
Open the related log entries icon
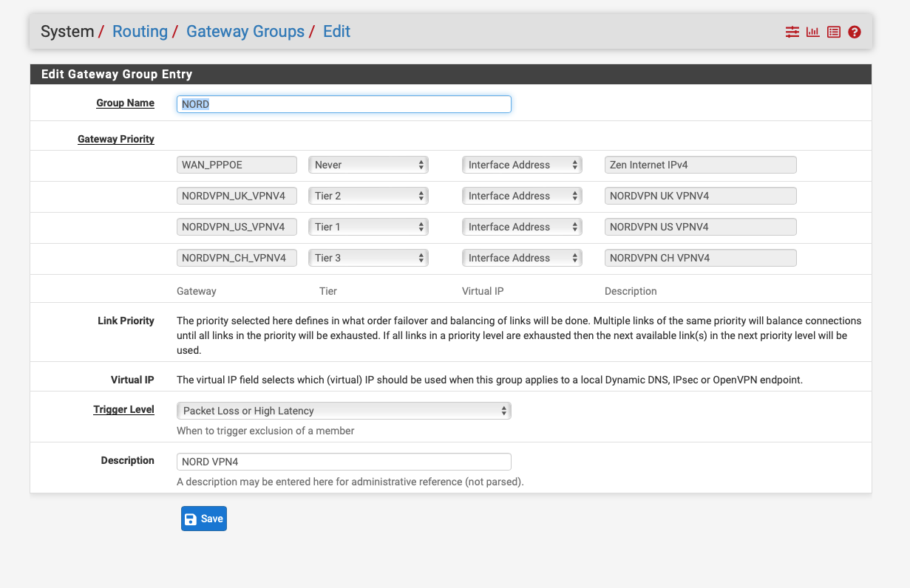pyautogui.click(x=834, y=32)
